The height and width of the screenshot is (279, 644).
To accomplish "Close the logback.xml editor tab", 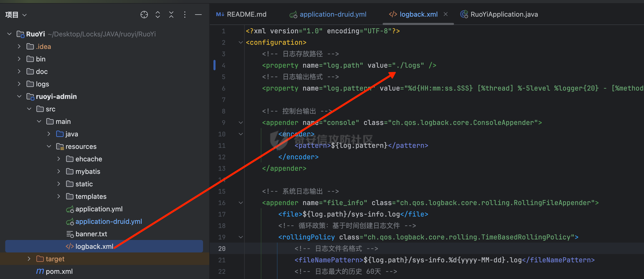I will (x=446, y=14).
